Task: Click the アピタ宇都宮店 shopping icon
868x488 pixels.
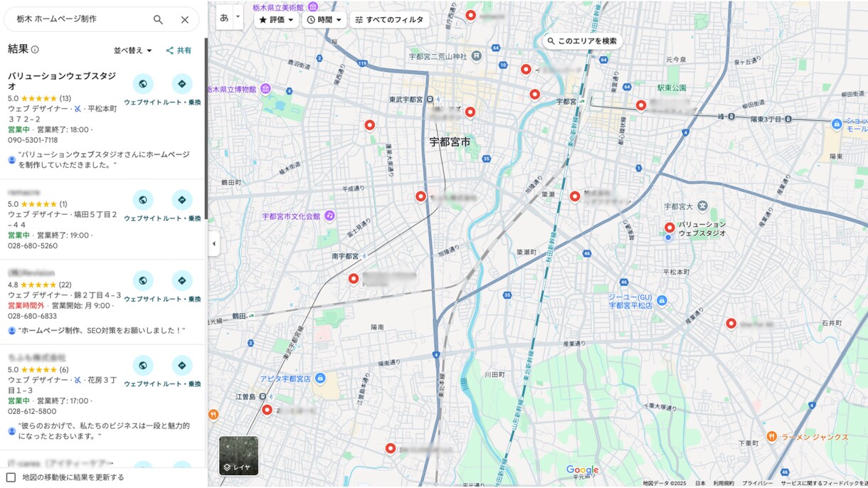Action: click(x=320, y=378)
